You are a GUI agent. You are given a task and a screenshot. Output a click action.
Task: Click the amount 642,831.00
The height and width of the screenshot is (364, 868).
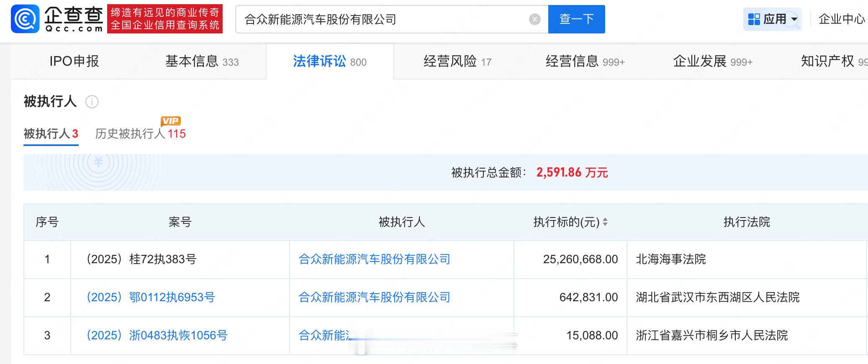[x=588, y=297]
